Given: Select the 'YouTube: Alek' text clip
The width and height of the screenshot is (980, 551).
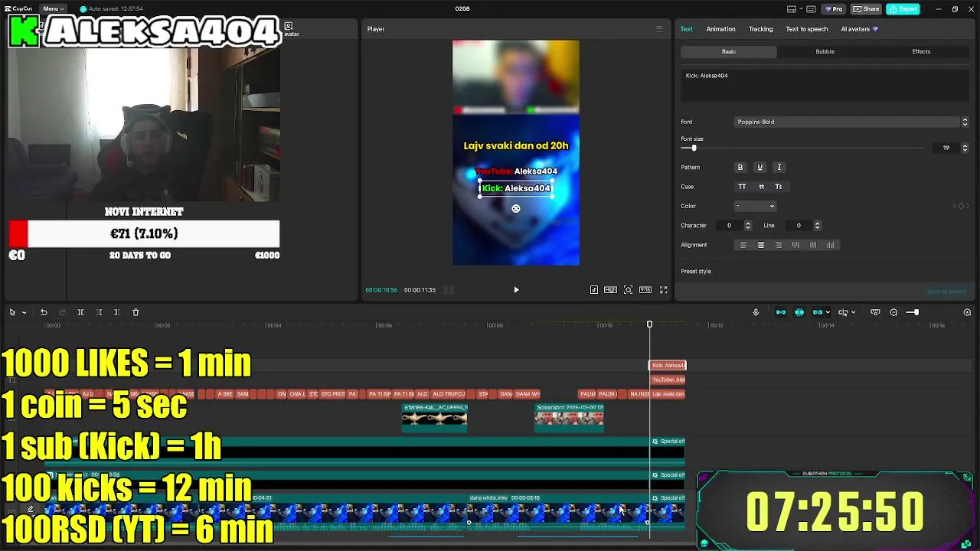Looking at the screenshot, I should (x=668, y=380).
